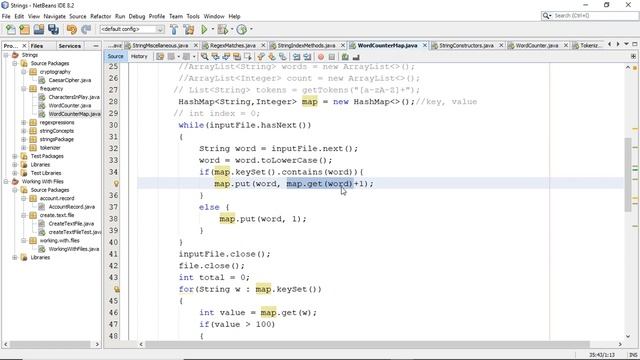The image size is (640, 360).
Task: Open the Profile Project dropdown arrow
Action: pos(251,29)
